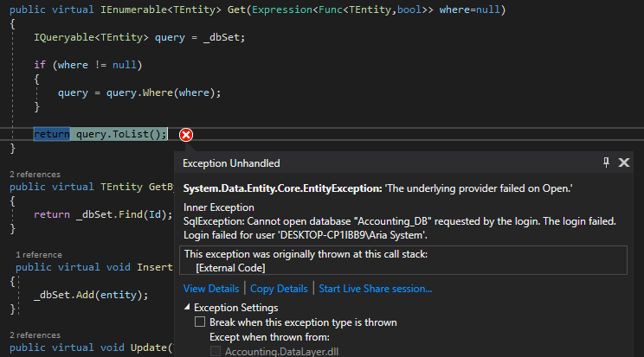Image resolution: width=644 pixels, height=357 pixels.
Task: Click the Copy Details link
Action: tap(279, 288)
